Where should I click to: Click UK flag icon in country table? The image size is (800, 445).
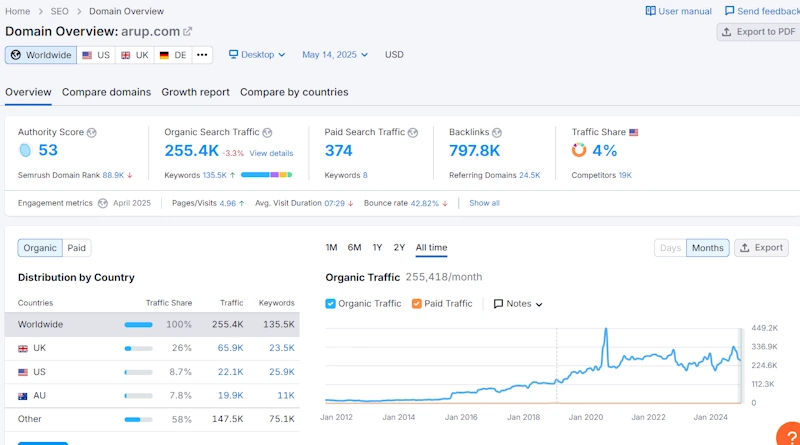point(22,349)
